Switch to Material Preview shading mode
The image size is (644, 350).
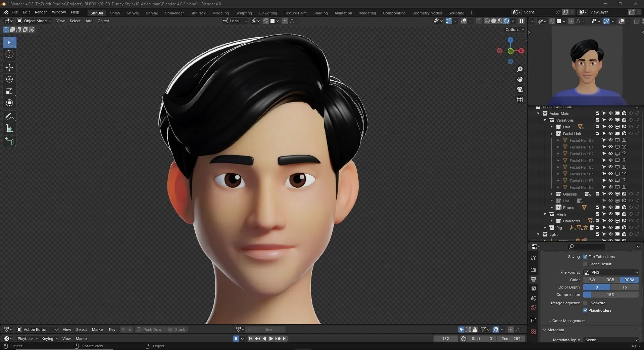(x=500, y=21)
